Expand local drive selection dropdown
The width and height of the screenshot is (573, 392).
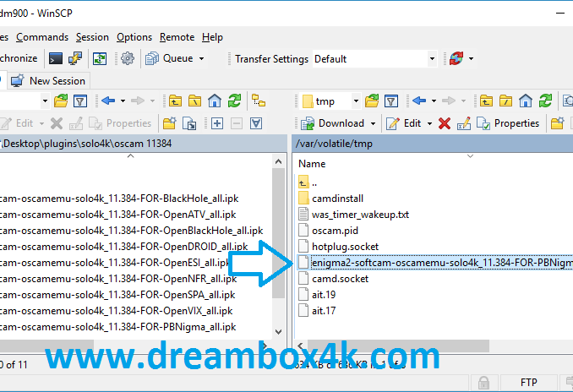pos(45,101)
